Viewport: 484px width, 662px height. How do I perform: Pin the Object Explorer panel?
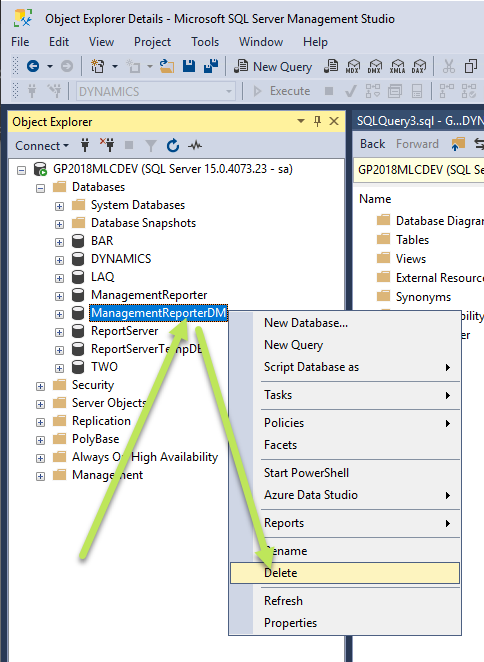click(x=318, y=122)
